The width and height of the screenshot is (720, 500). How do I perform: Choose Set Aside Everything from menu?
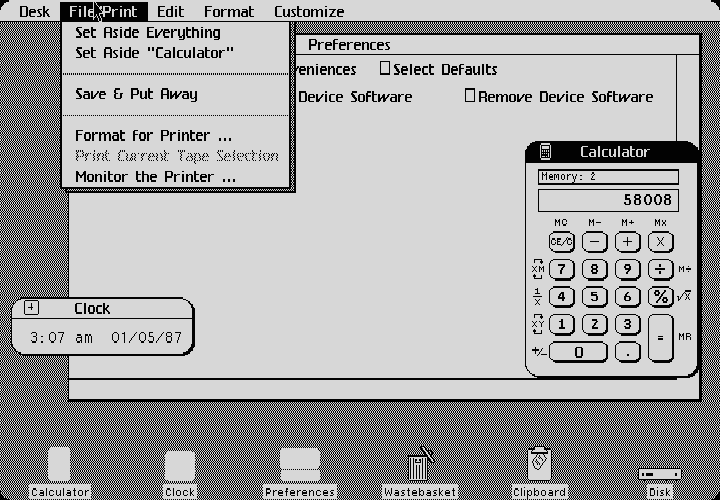(x=148, y=32)
